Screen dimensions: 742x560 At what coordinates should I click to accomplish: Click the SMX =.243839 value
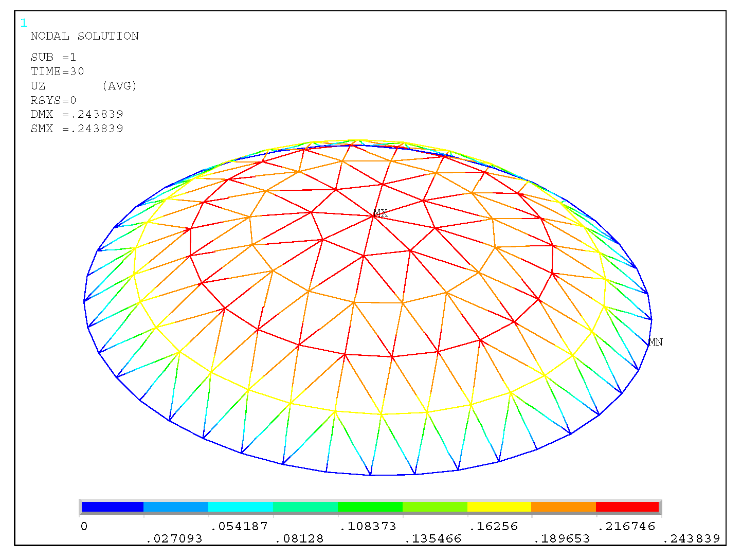tap(77, 129)
